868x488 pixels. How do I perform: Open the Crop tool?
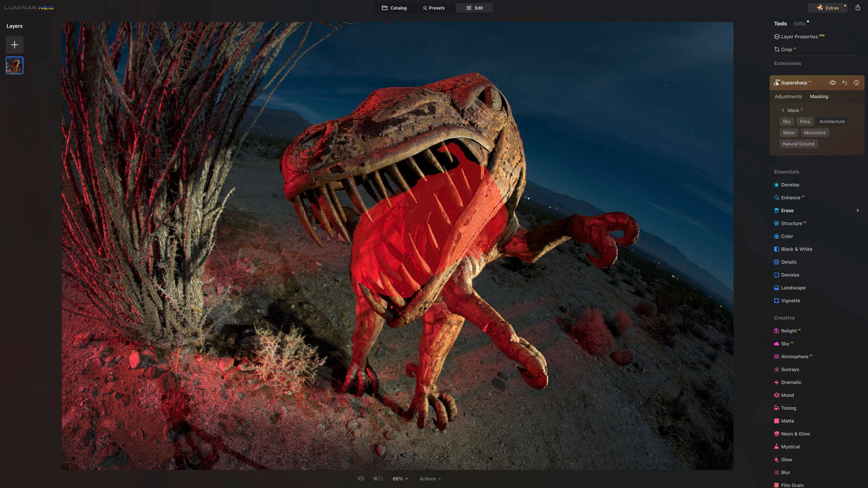click(x=786, y=49)
